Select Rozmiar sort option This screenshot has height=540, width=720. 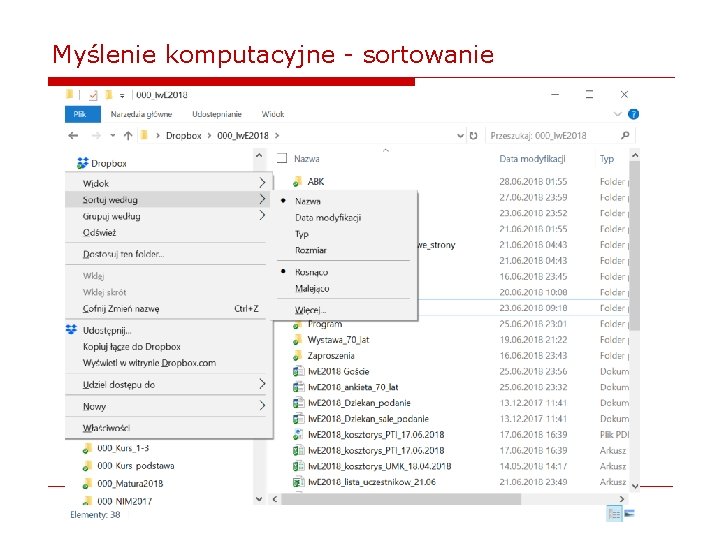311,250
